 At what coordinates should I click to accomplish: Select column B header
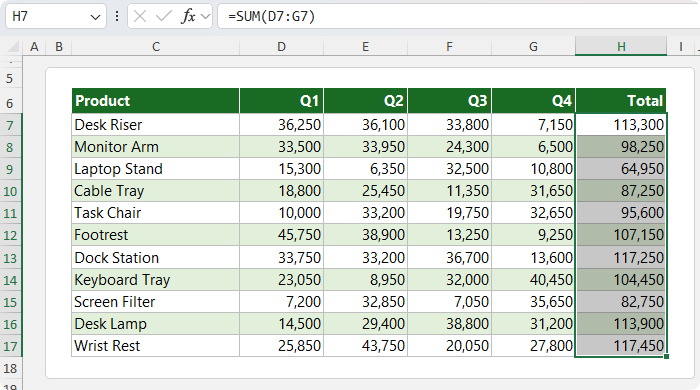(x=59, y=46)
